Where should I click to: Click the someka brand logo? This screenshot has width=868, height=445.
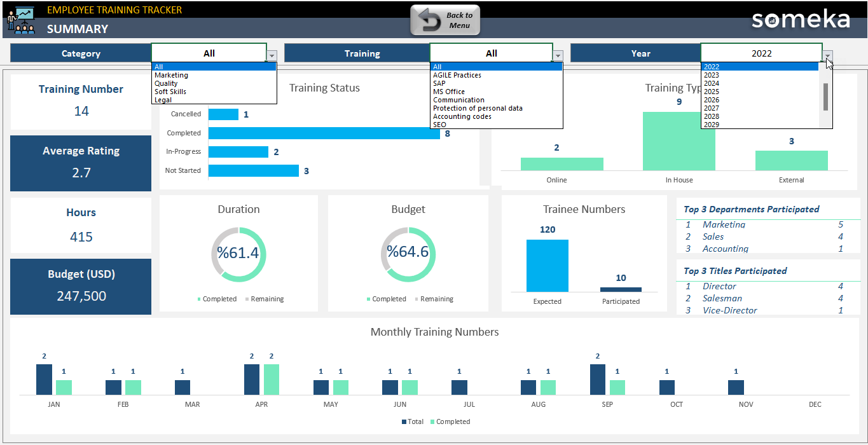coord(800,20)
